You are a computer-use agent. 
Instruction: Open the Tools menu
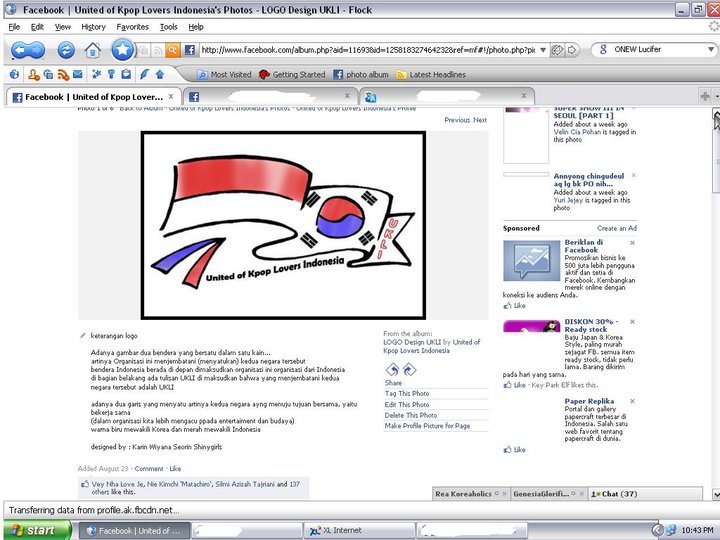pos(169,27)
